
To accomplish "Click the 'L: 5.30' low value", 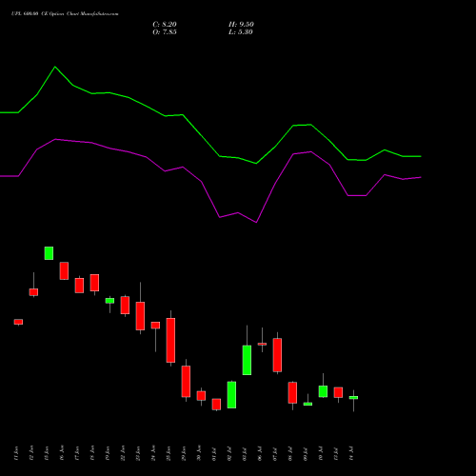I will pos(241,32).
